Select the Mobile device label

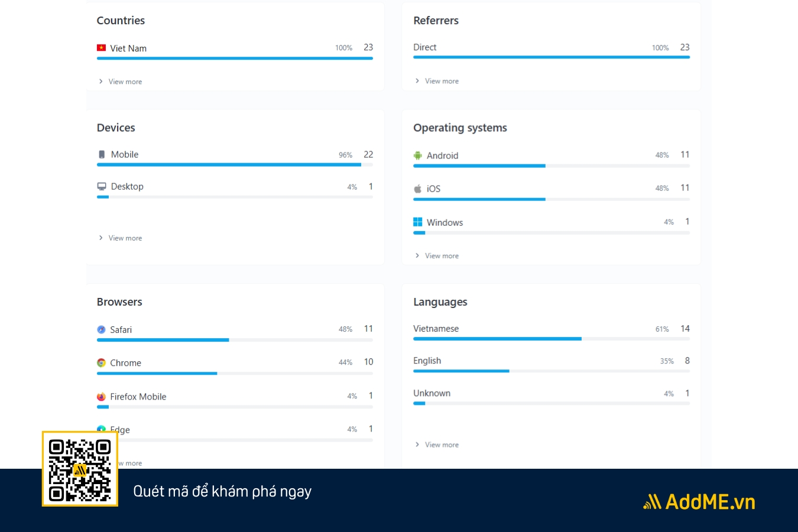tap(125, 154)
